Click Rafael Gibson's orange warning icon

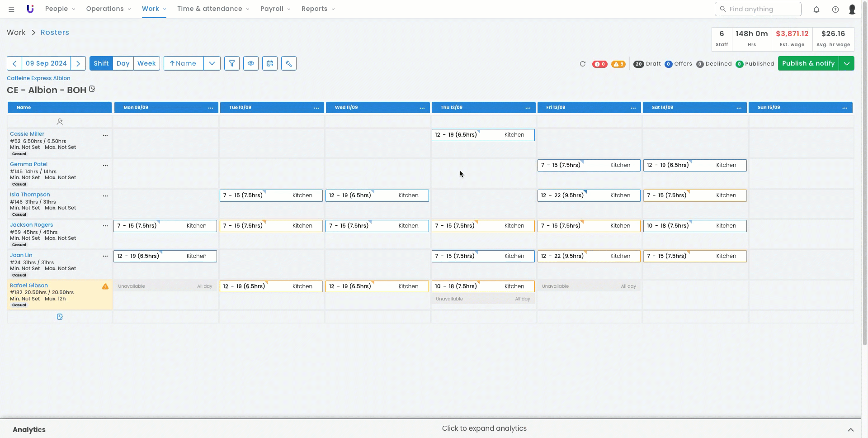tap(105, 286)
